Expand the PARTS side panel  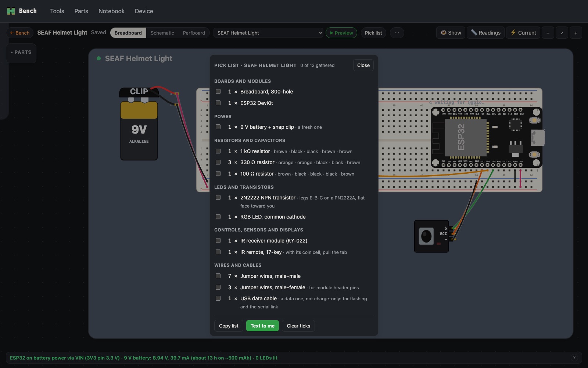21,52
